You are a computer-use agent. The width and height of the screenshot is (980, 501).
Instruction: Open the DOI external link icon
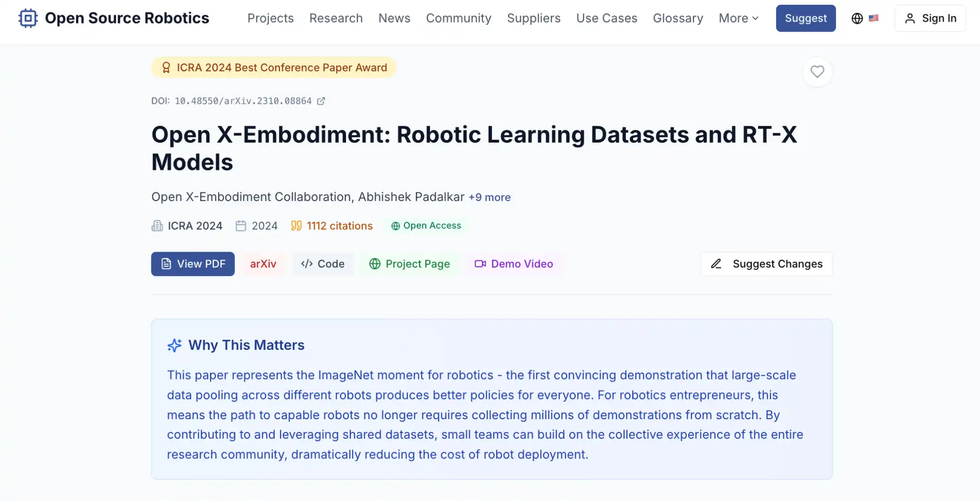[x=321, y=101]
